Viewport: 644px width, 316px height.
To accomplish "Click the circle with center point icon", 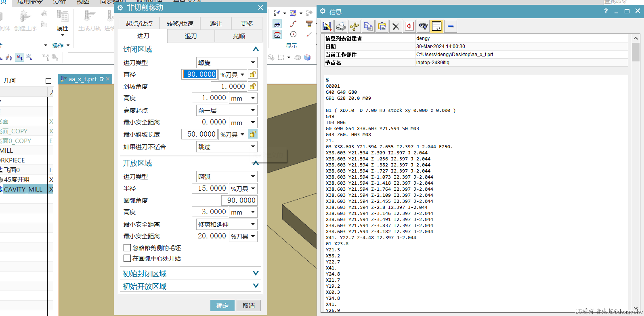I will [294, 34].
